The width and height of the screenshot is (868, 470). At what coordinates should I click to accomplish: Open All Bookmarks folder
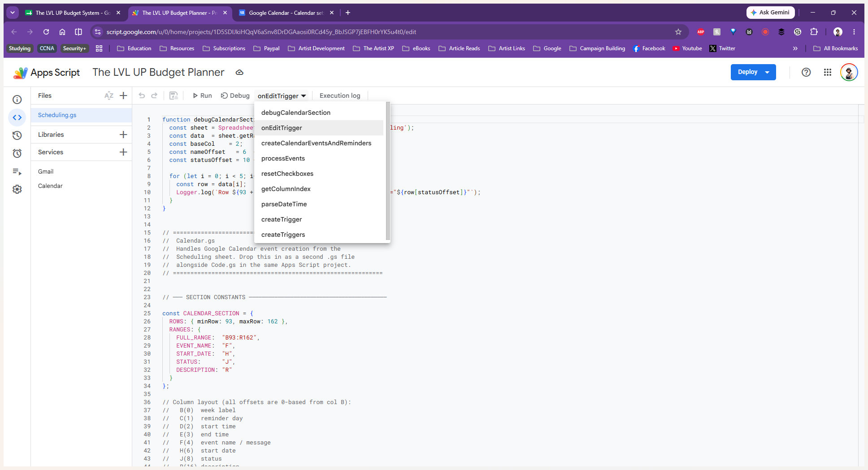click(x=836, y=48)
